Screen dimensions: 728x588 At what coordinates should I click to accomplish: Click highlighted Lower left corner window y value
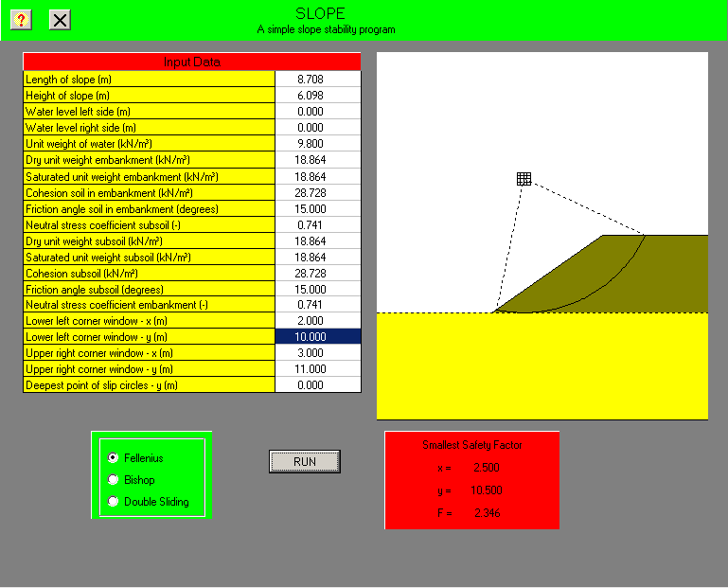point(317,337)
